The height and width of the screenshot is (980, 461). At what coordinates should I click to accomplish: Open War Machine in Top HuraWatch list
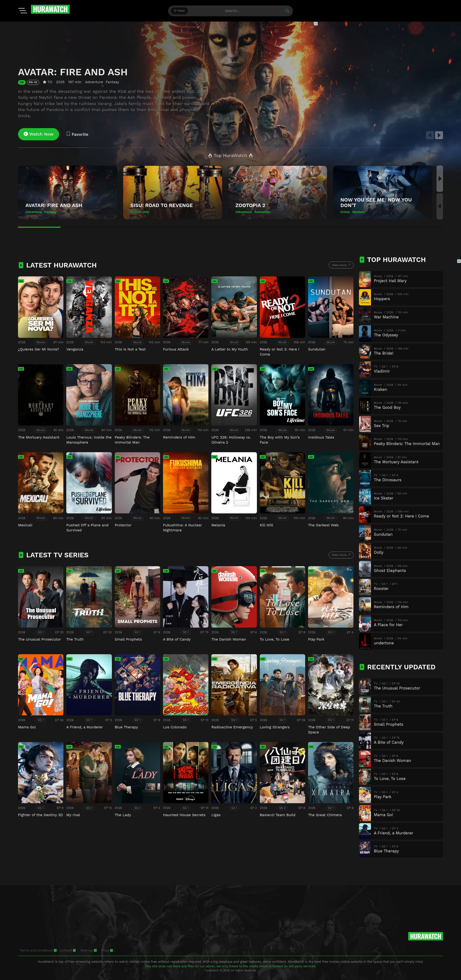pos(401,315)
